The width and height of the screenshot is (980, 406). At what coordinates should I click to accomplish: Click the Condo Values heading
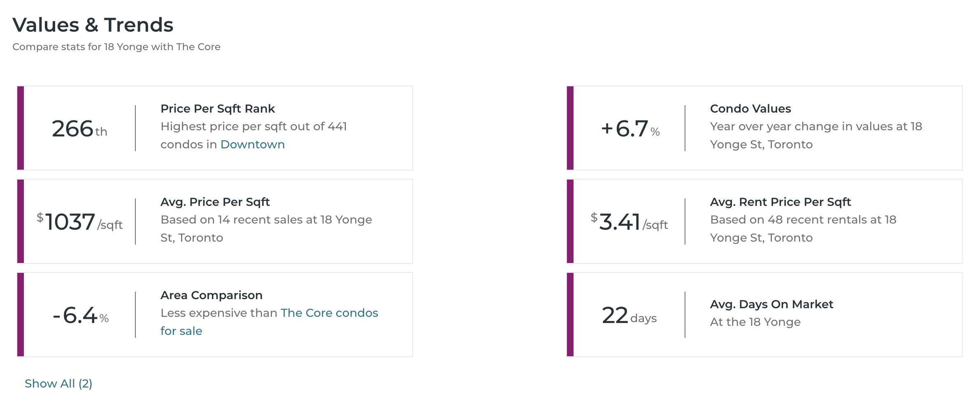pos(750,109)
